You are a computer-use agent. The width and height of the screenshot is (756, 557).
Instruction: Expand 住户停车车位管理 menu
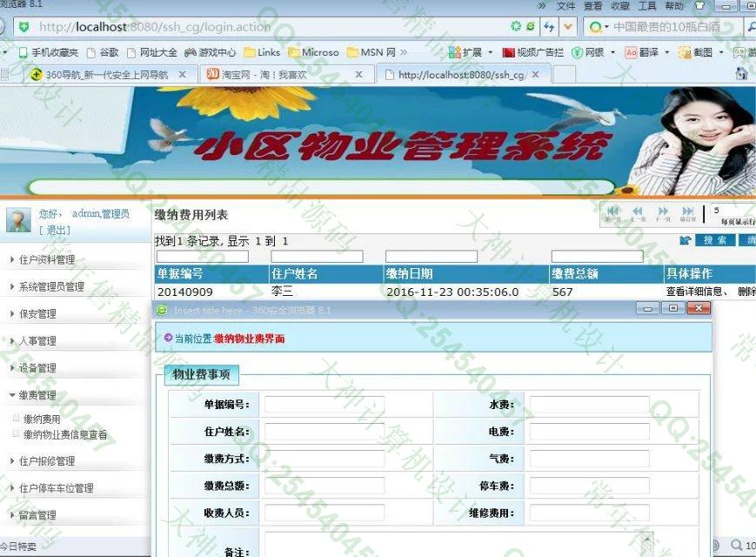pos(56,488)
